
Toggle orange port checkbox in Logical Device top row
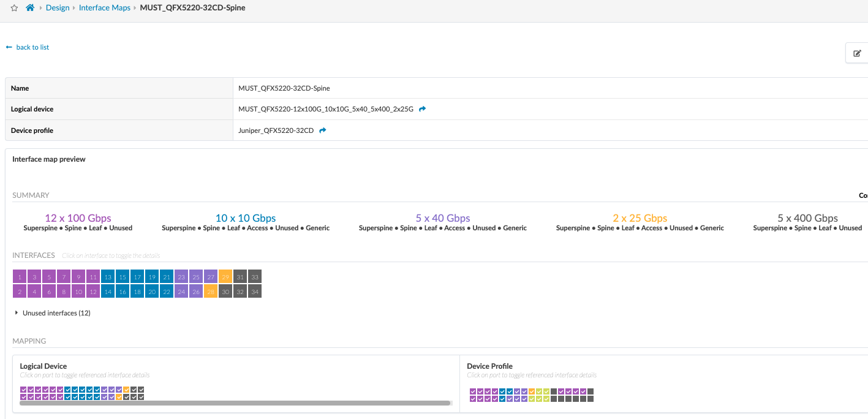coord(126,390)
